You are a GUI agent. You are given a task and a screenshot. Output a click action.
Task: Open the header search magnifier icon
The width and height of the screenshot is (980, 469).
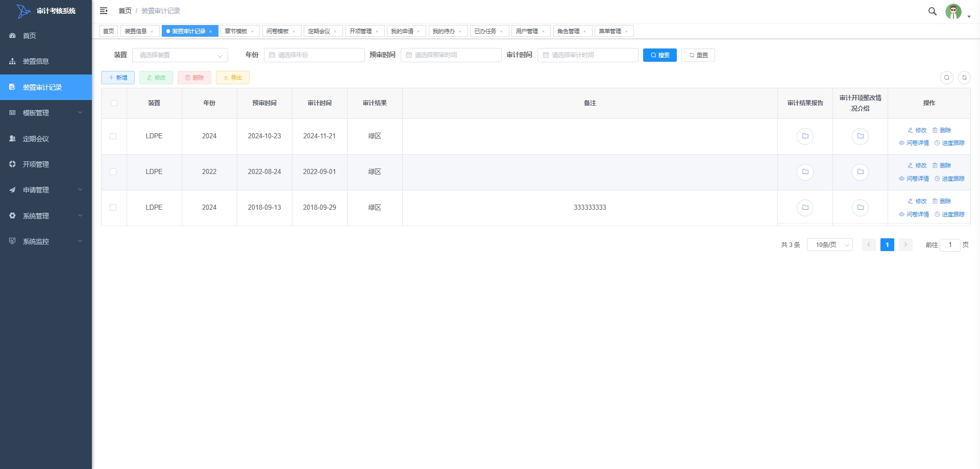[932, 11]
